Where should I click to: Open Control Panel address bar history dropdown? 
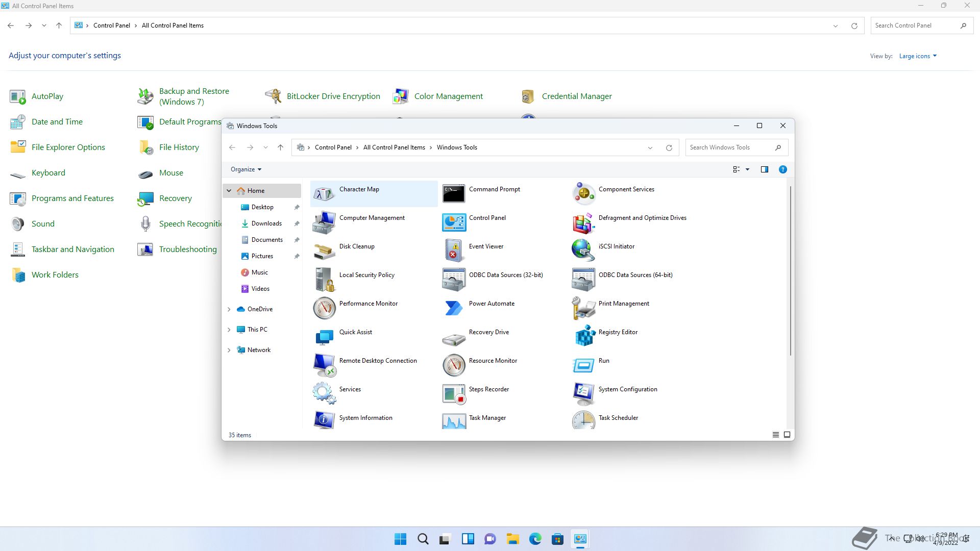(x=836, y=26)
